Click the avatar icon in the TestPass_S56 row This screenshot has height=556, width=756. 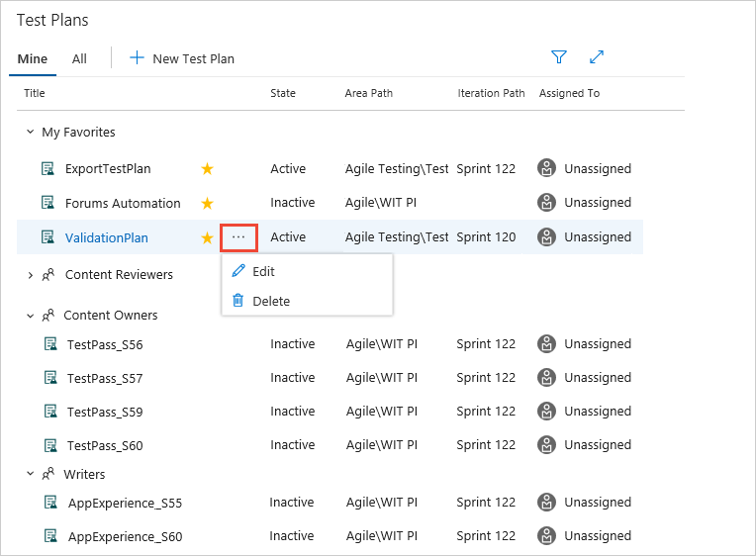(x=546, y=344)
